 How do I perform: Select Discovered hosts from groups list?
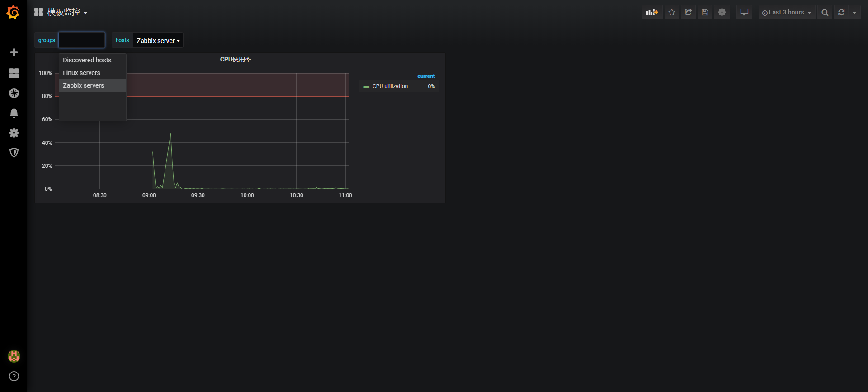point(93,60)
